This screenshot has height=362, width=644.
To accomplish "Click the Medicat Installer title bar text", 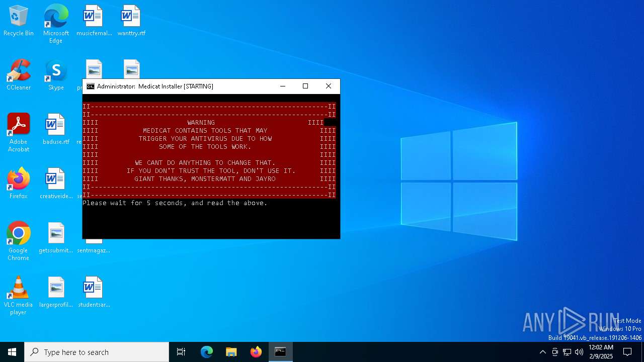I will click(155, 86).
